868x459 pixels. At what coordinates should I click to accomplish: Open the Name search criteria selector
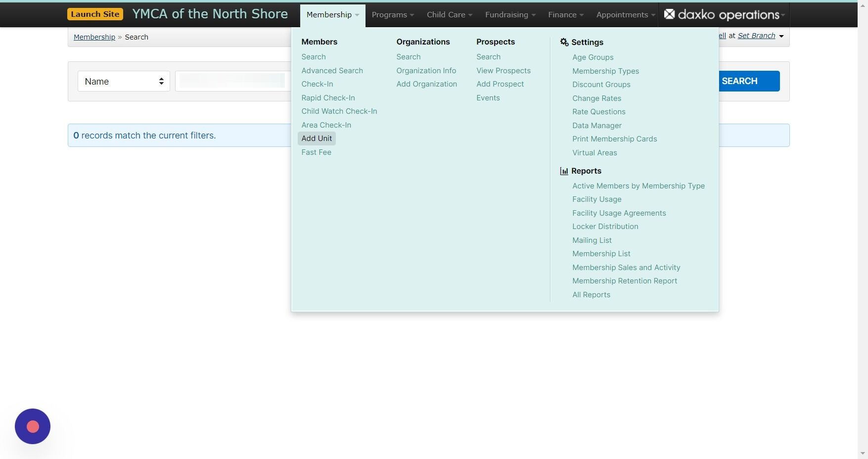pos(123,81)
